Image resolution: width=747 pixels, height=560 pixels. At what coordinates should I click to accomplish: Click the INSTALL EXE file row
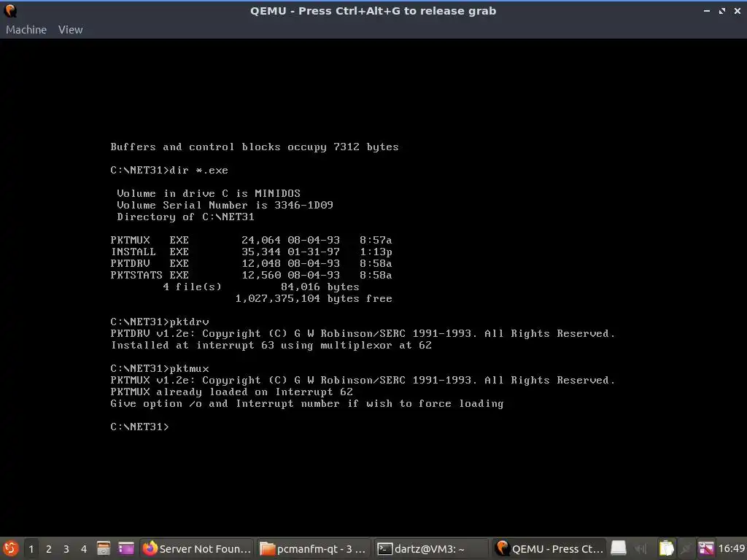pyautogui.click(x=251, y=252)
